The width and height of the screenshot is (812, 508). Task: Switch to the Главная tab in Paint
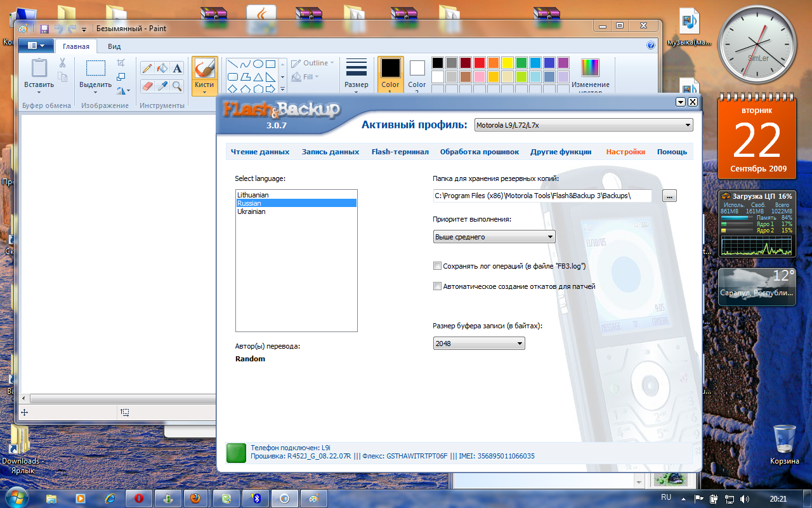click(76, 46)
